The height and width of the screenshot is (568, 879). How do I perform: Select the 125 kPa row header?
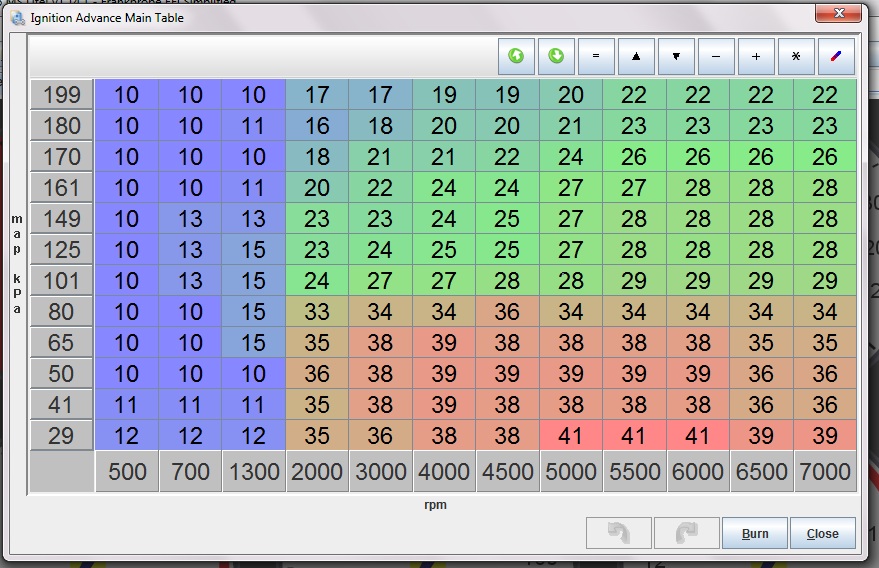61,250
